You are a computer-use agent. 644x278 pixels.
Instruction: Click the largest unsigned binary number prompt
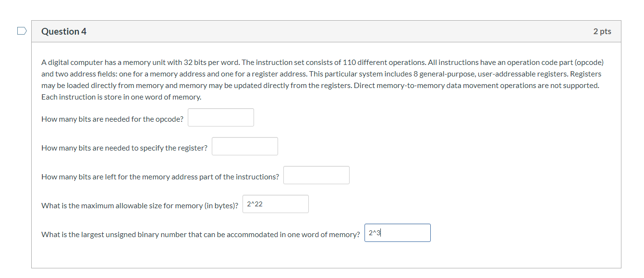tap(201, 234)
